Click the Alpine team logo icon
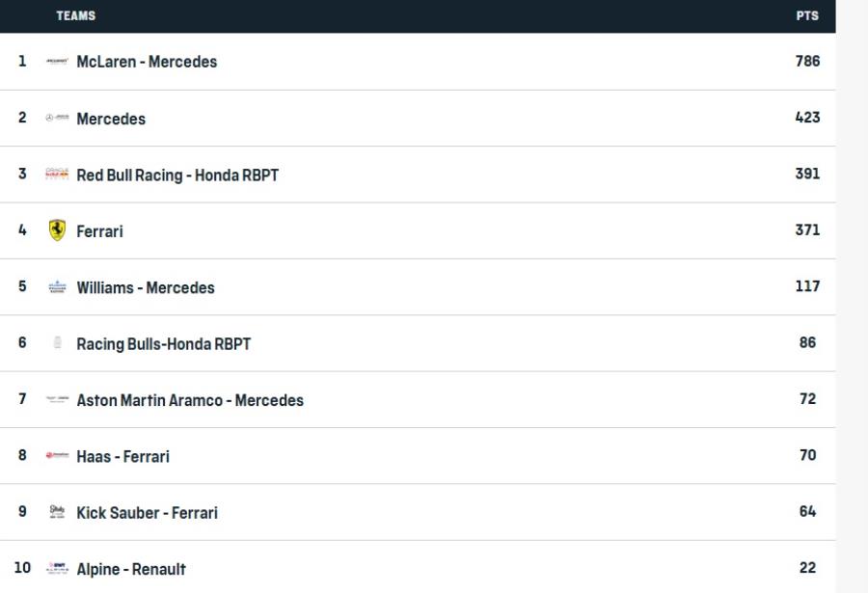The width and height of the screenshot is (868, 593). point(57,569)
